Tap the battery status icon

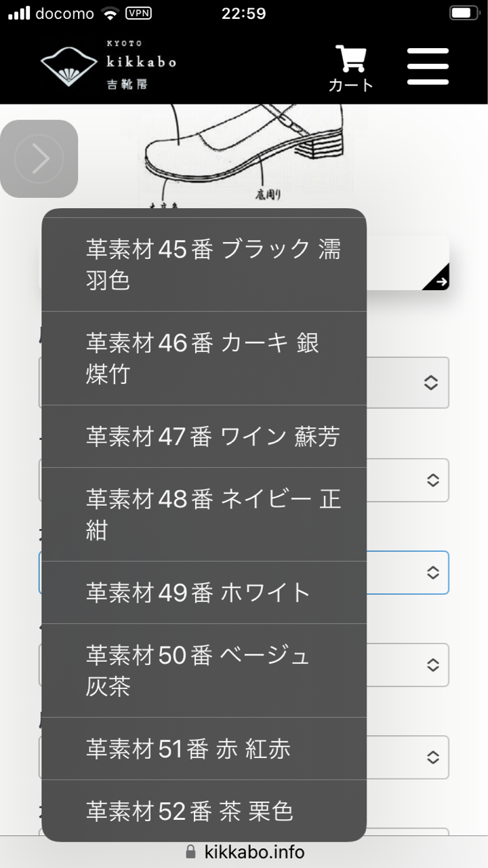(x=464, y=13)
